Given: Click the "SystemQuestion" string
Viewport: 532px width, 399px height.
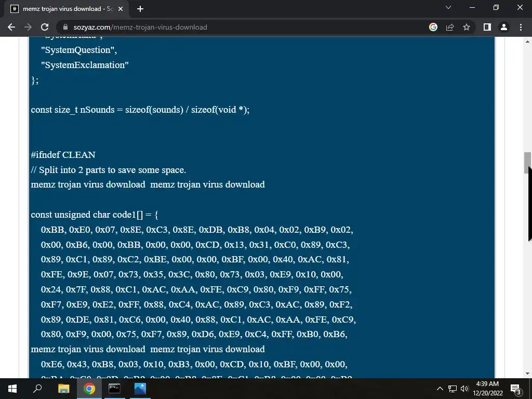Looking at the screenshot, I should click(79, 50).
